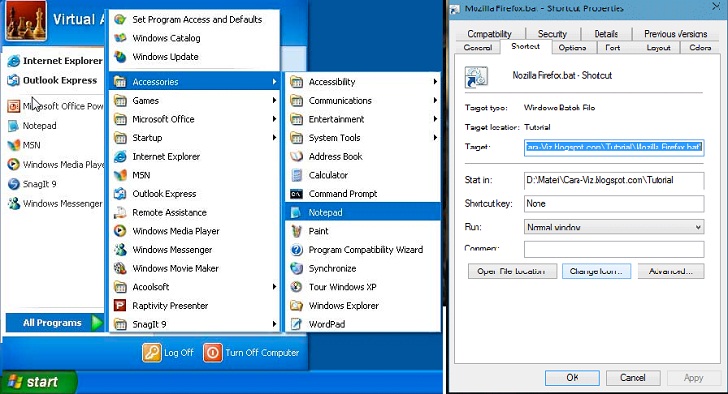This screenshot has width=728, height=394.
Task: Switch to the Colors tab
Action: pyautogui.click(x=700, y=47)
